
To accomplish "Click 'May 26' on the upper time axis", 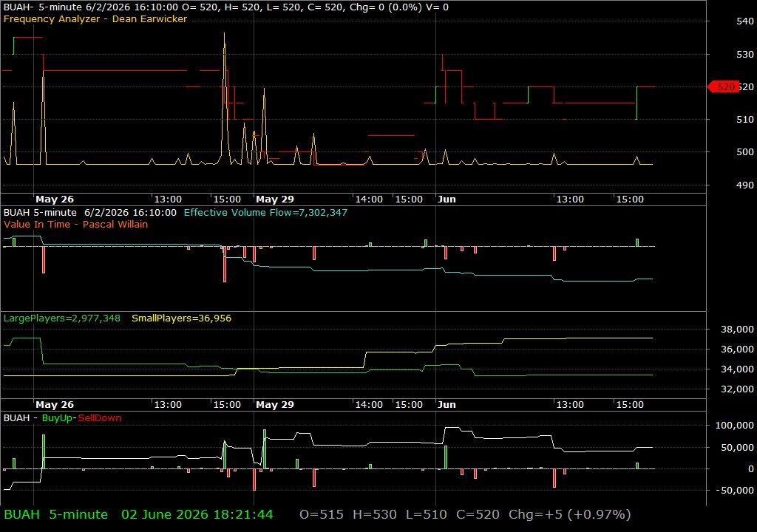I will 55,199.
